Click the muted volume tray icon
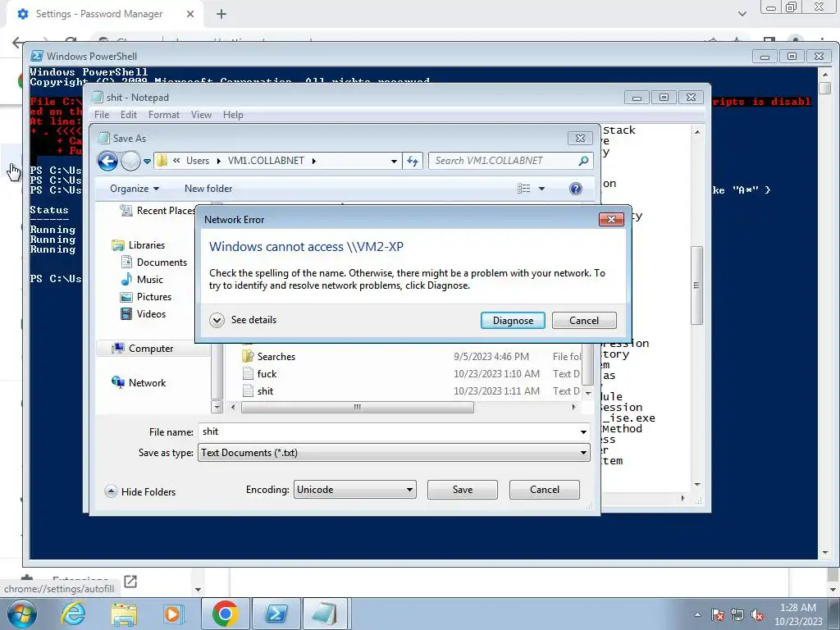The height and width of the screenshot is (630, 840). click(757, 615)
